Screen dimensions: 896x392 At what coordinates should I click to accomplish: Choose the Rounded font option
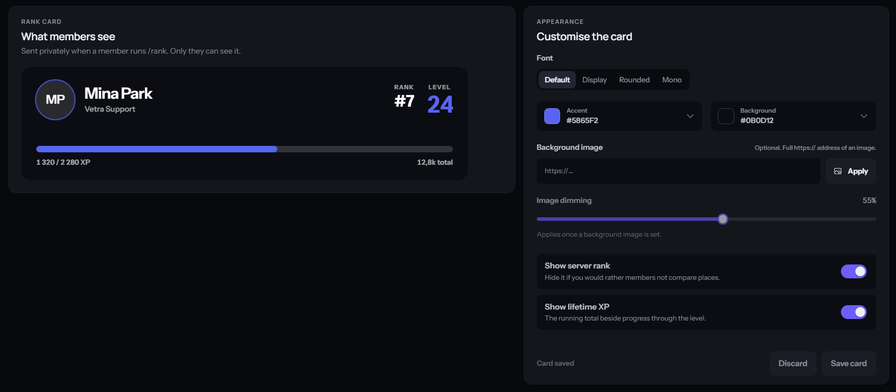[x=634, y=80]
